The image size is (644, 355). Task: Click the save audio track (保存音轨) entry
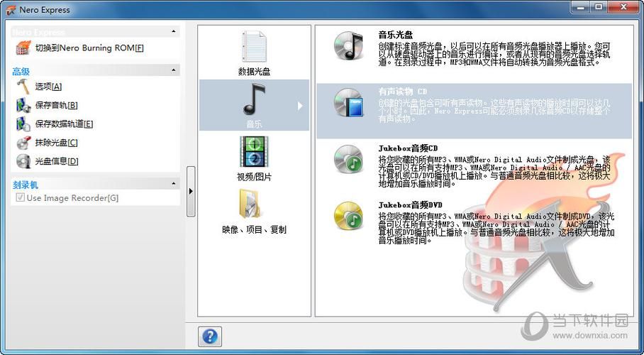[56, 105]
